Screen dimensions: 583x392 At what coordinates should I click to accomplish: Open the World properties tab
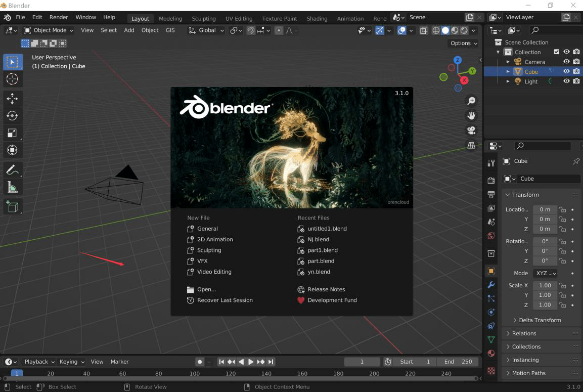pos(491,236)
